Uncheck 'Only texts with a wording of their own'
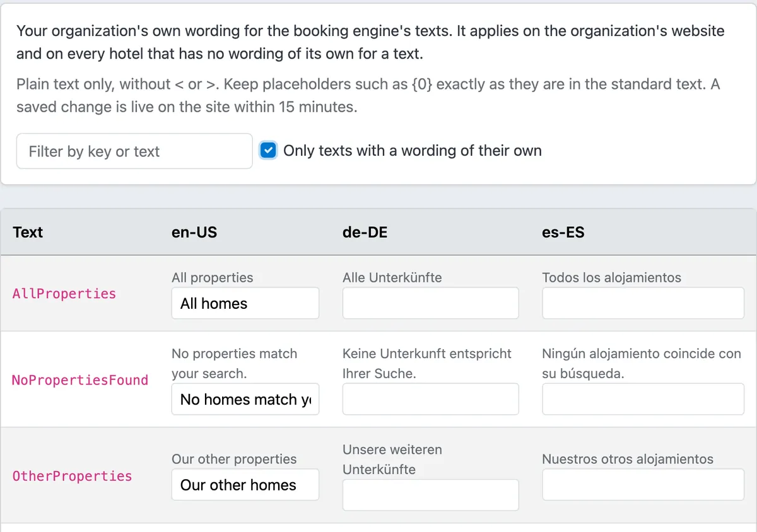Screen dimensions: 757x532 pyautogui.click(x=269, y=151)
